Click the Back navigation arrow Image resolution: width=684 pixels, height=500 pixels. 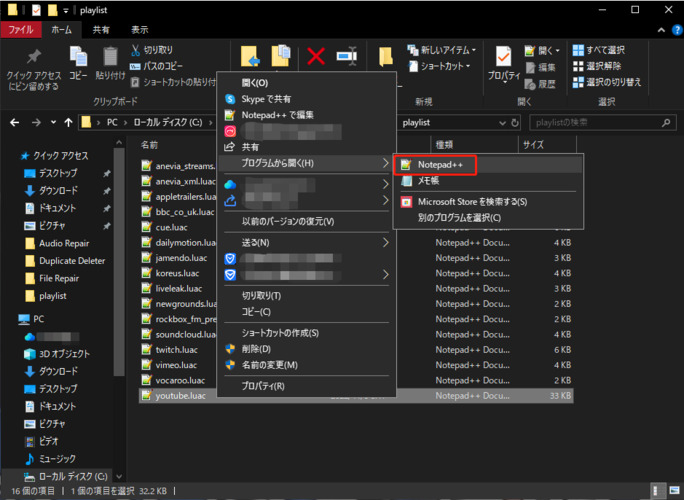click(14, 123)
